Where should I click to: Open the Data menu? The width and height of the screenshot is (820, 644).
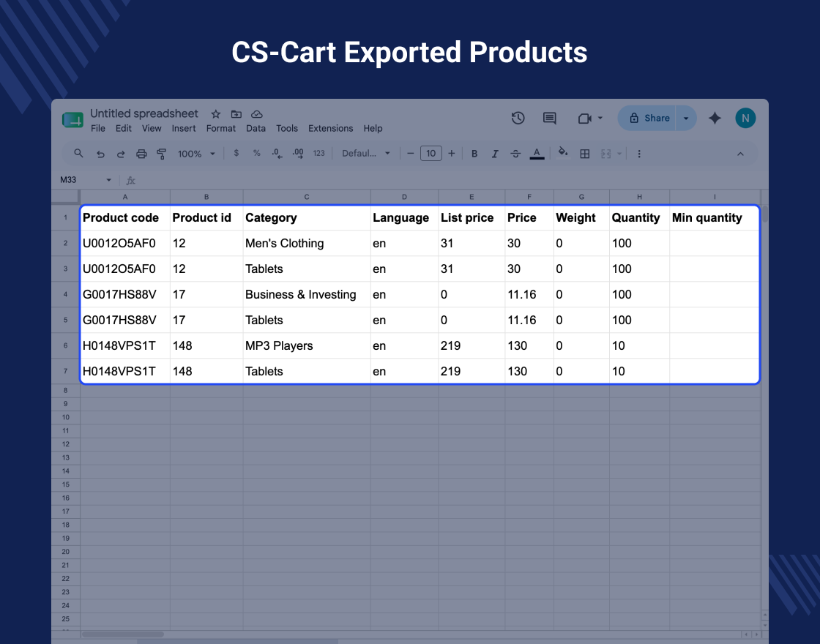click(x=256, y=128)
